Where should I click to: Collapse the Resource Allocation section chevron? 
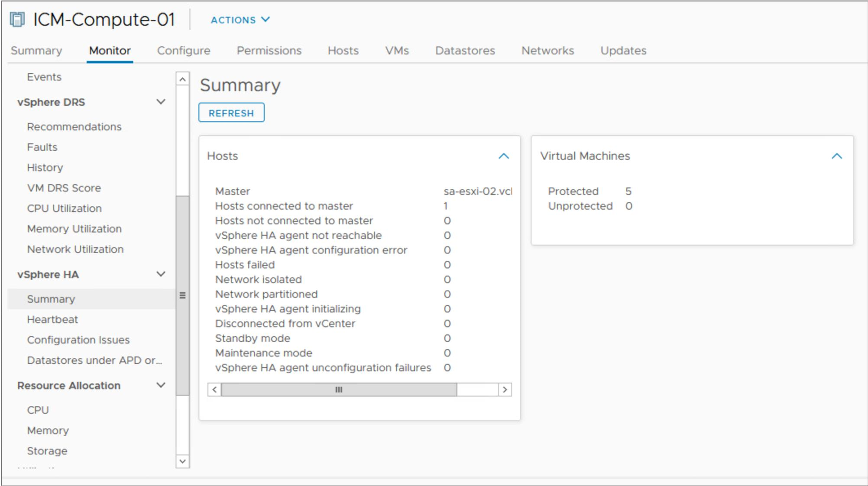point(161,386)
